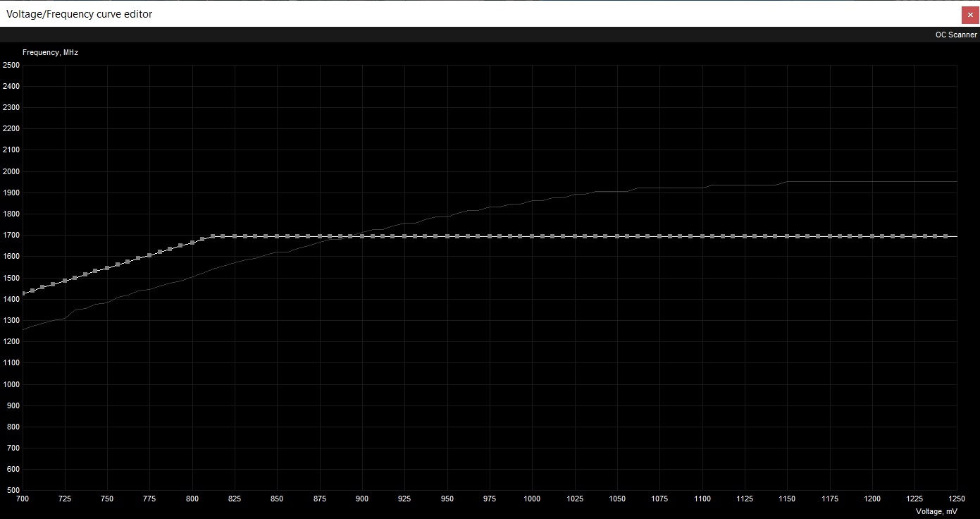Select the curve point at 1000 mV
Viewport: 980px width, 519px height.
click(532, 236)
